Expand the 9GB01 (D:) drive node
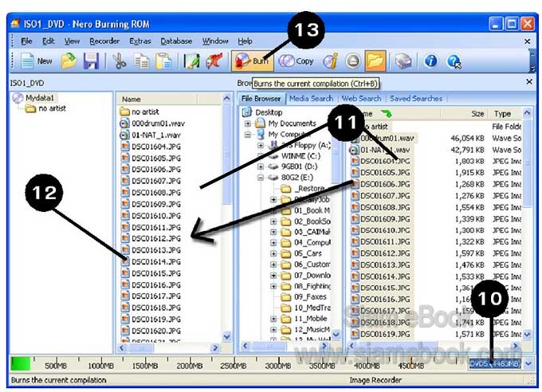Image resolution: width=542 pixels, height=392 pixels. point(261,167)
